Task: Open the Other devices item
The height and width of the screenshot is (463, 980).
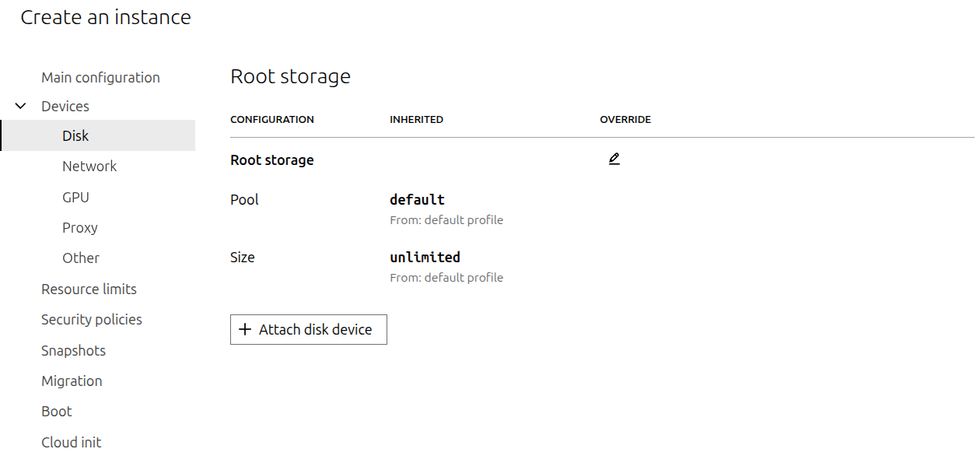Action: [81, 258]
